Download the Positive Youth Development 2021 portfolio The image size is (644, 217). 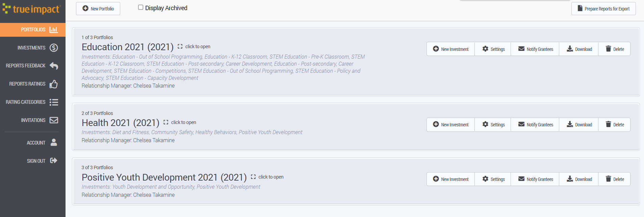[579, 179]
